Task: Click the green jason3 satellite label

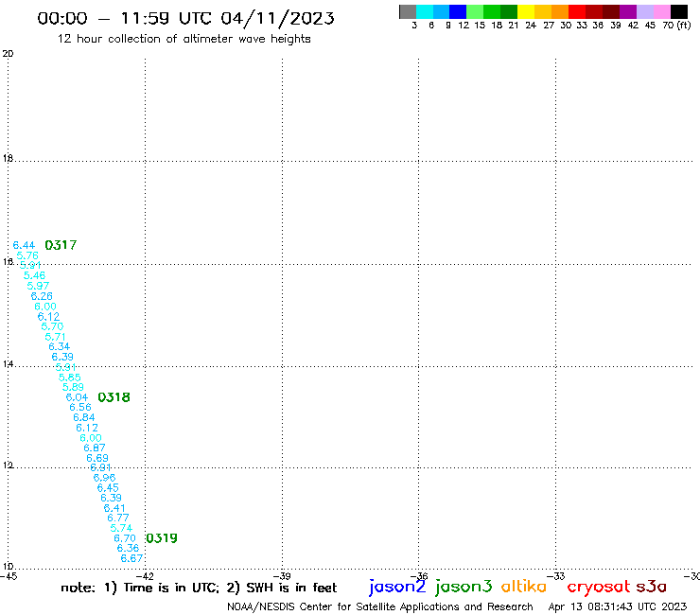Action: 464,587
